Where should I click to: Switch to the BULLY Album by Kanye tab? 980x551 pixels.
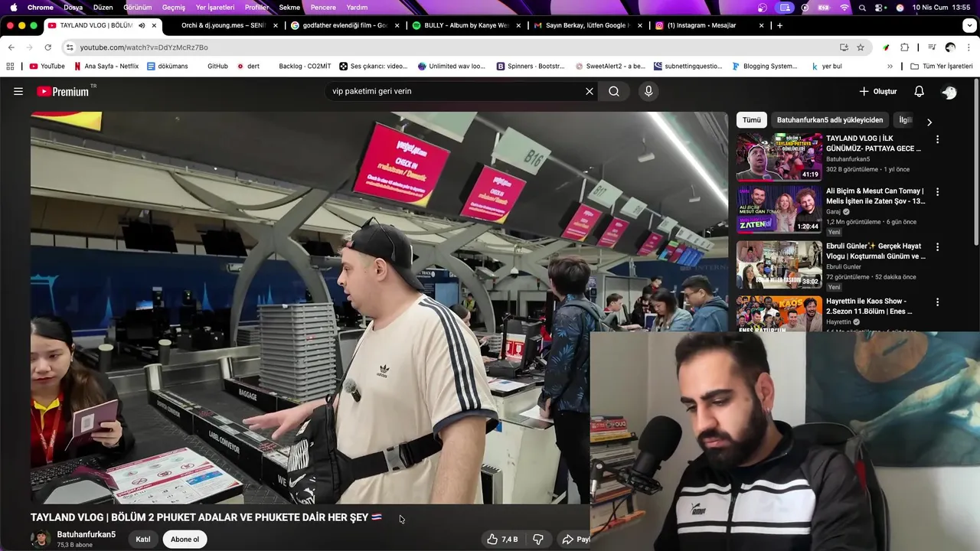coord(465,25)
